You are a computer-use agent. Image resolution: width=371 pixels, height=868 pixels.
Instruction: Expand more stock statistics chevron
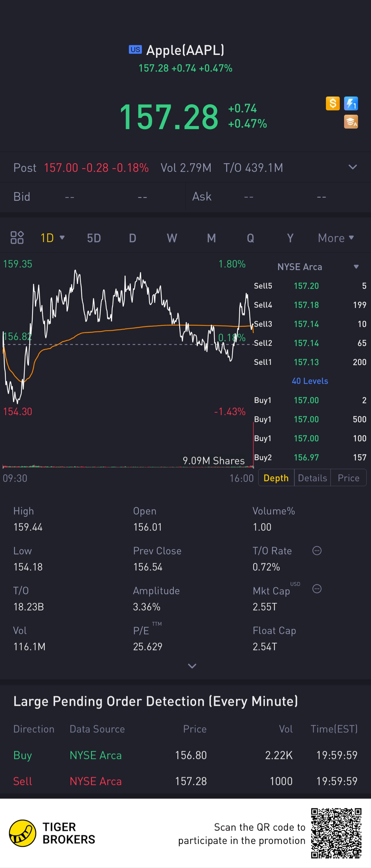(x=192, y=666)
